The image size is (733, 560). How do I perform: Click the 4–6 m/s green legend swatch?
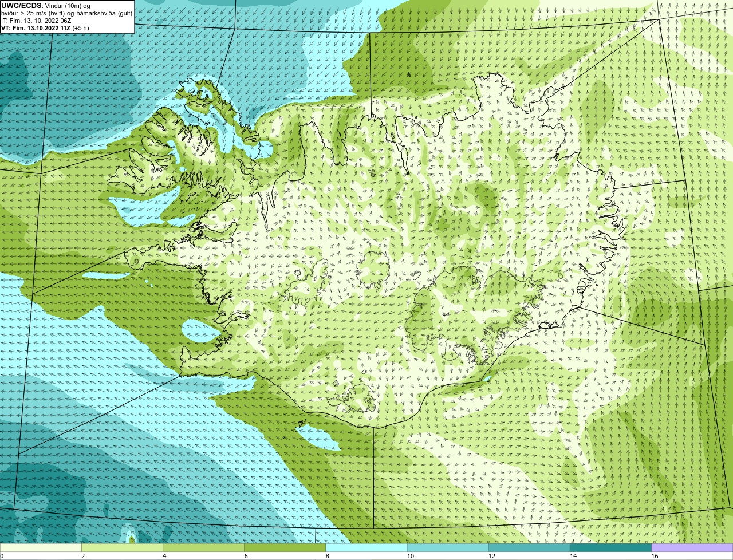[203, 548]
